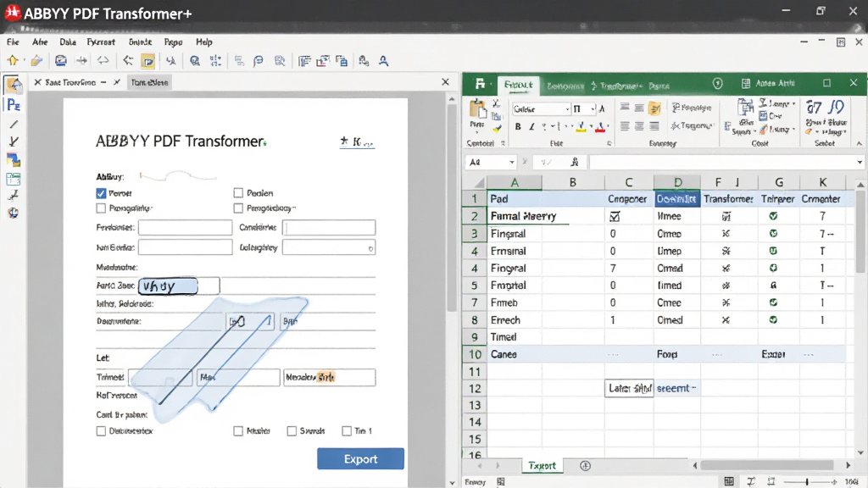Image resolution: width=868 pixels, height=488 pixels.
Task: Toggle the checked Poroer checkbox
Action: point(101,193)
